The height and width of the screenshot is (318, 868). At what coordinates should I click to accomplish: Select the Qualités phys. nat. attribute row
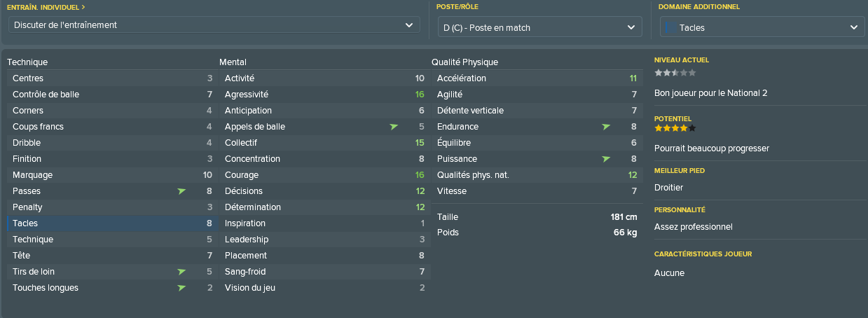click(x=536, y=175)
